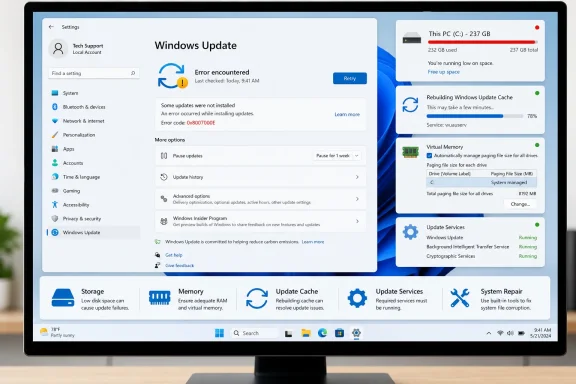Open Microsoft Store from the taskbar
Image resolution: width=576 pixels, height=384 pixels.
point(339,333)
